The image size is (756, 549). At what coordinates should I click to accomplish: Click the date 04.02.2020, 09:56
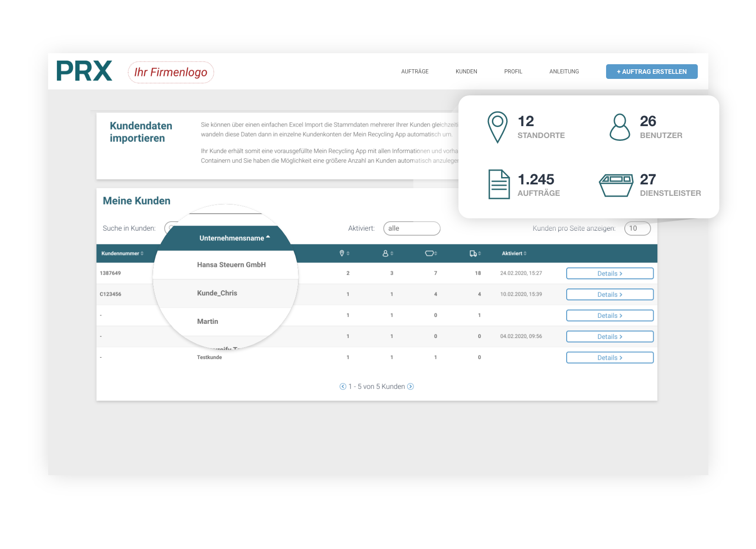(x=521, y=337)
